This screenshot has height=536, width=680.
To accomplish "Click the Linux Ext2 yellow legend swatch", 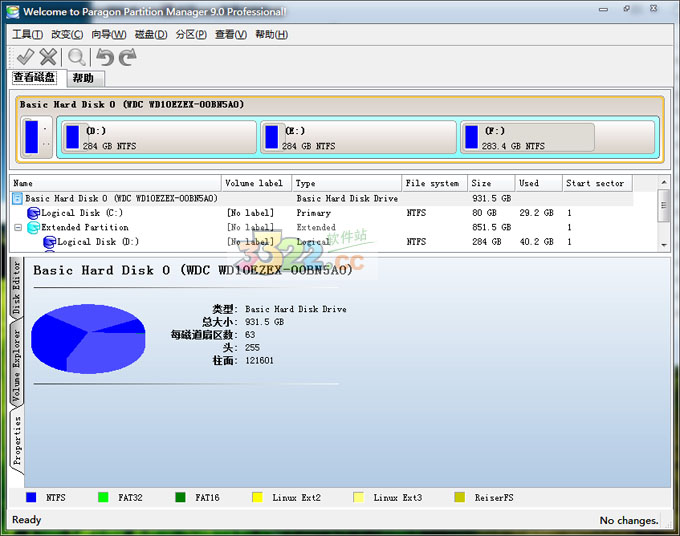I will tap(258, 497).
